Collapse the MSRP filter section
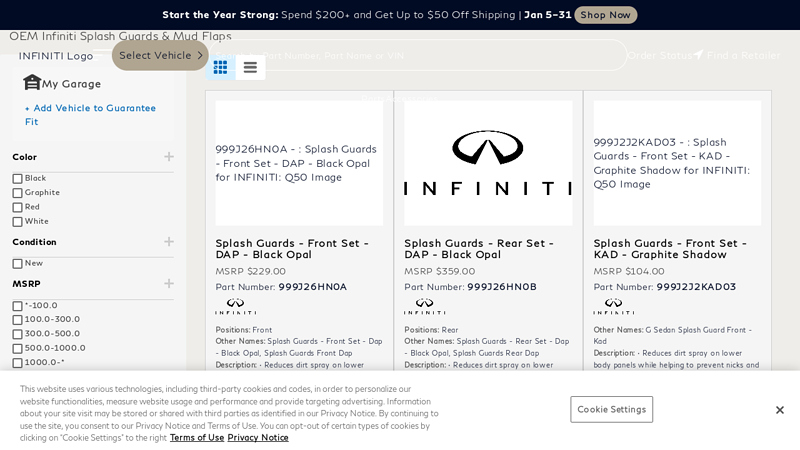 (x=169, y=284)
